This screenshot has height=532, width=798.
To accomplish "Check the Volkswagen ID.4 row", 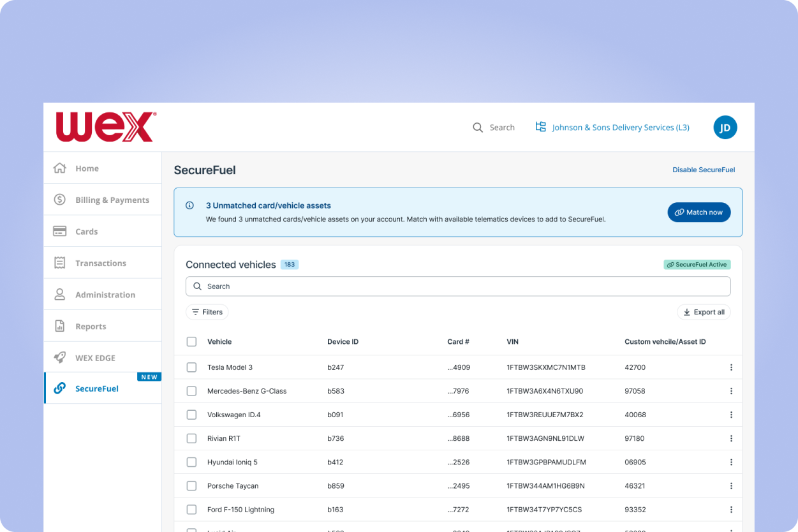I will (x=191, y=415).
